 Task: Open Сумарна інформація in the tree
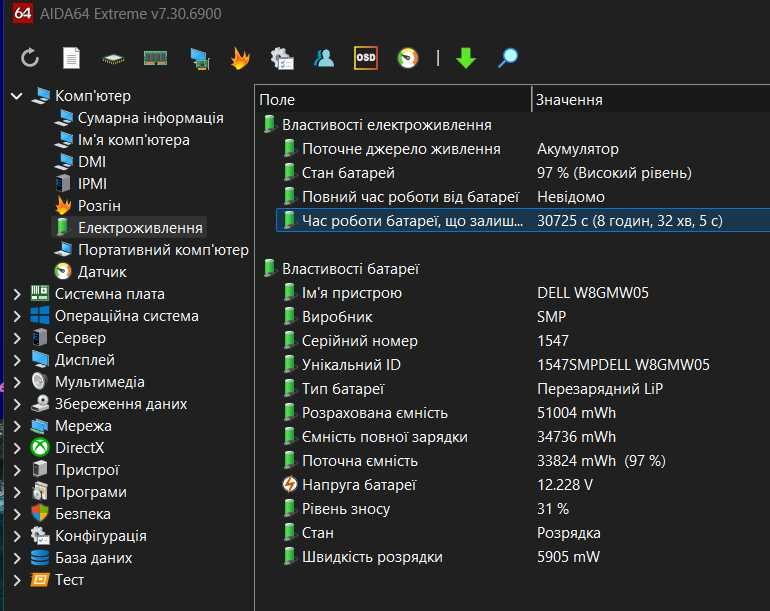click(x=150, y=118)
